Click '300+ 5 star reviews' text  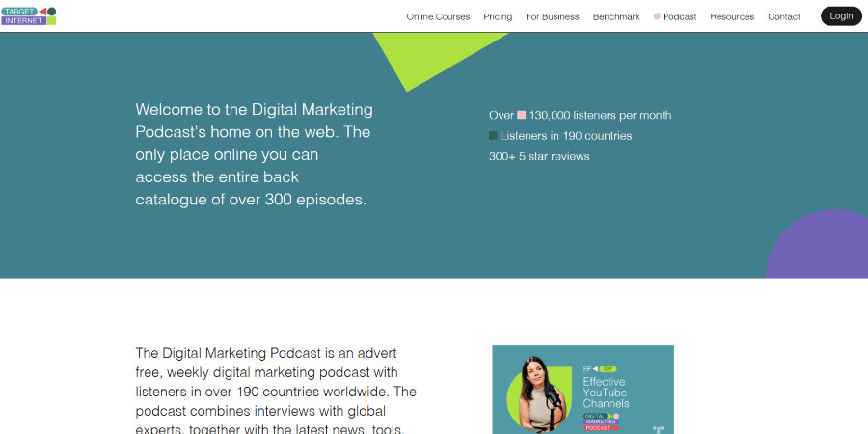pos(539,156)
